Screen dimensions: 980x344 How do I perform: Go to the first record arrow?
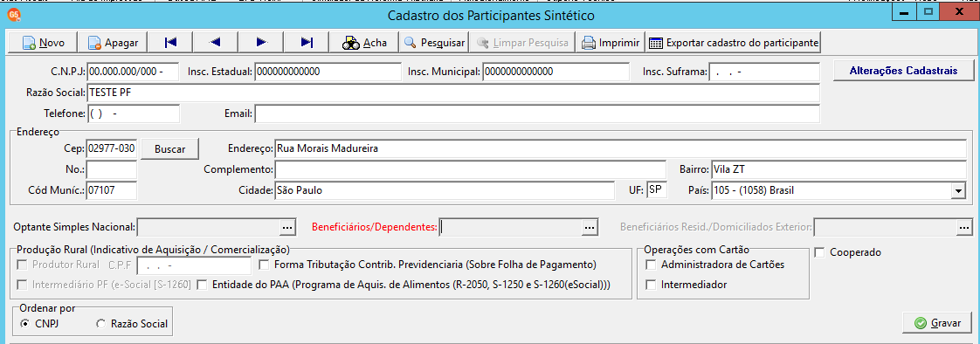coord(170,43)
